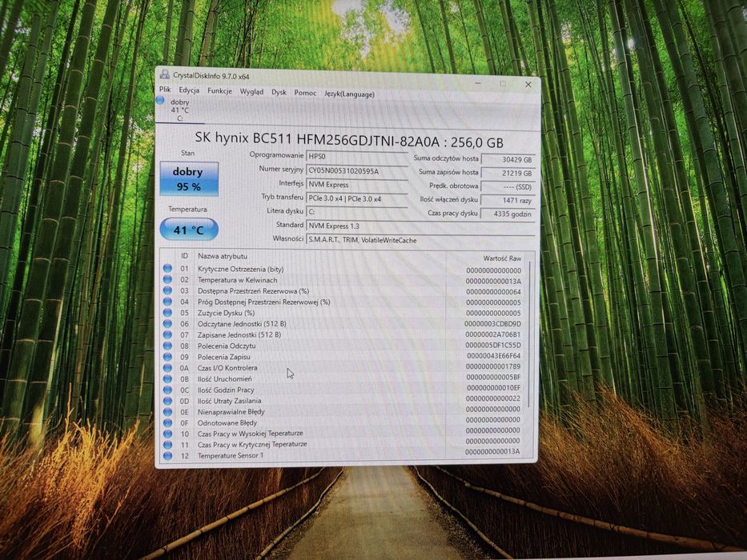The width and height of the screenshot is (747, 560).
Task: Click status icon for Ilość Godzin Pracy
Action: [167, 390]
